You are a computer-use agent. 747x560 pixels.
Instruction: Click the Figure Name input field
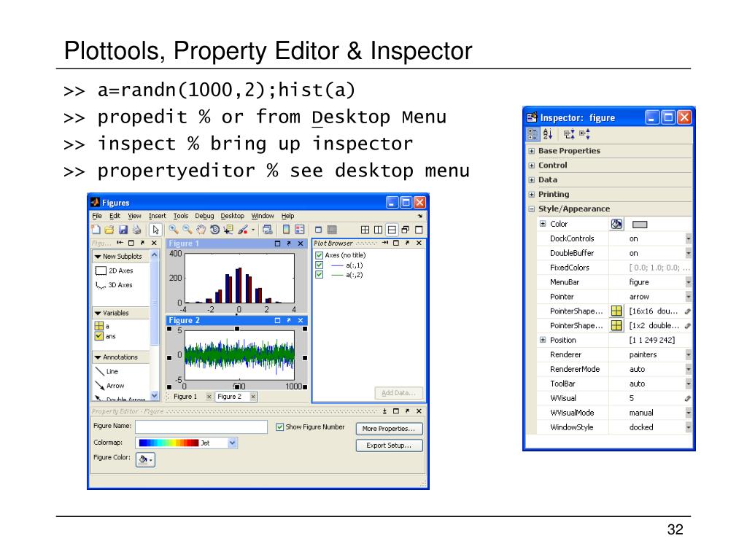[201, 427]
